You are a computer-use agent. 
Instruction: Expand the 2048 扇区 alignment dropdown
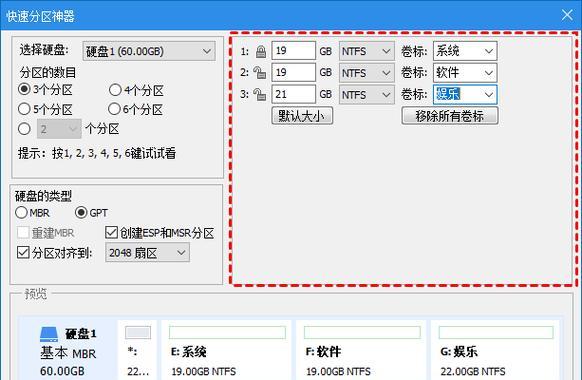[x=147, y=253]
